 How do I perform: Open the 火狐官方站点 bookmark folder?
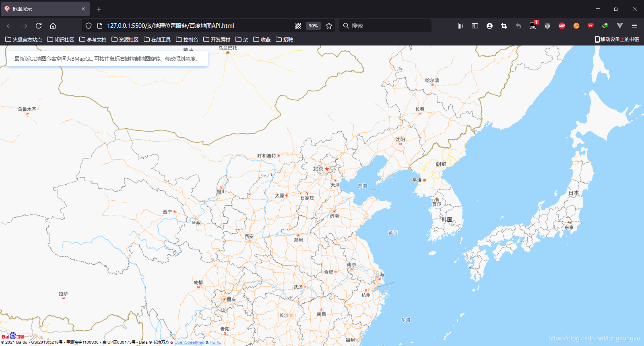click(x=24, y=39)
